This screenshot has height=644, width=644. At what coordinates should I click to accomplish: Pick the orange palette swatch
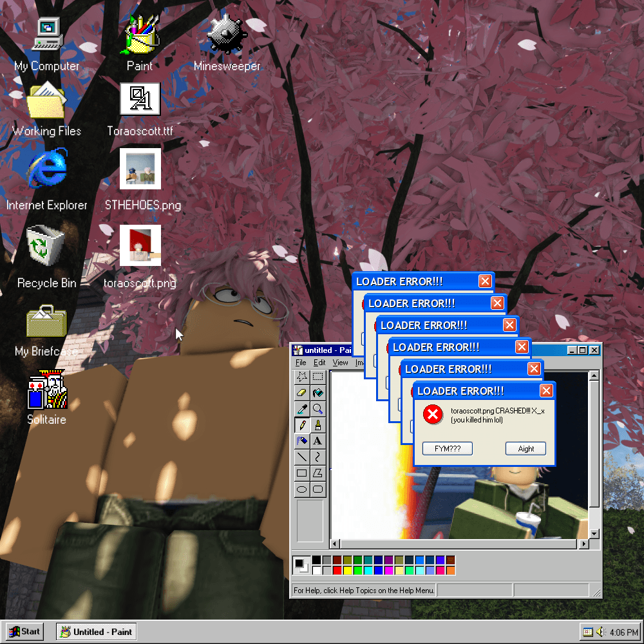[451, 570]
